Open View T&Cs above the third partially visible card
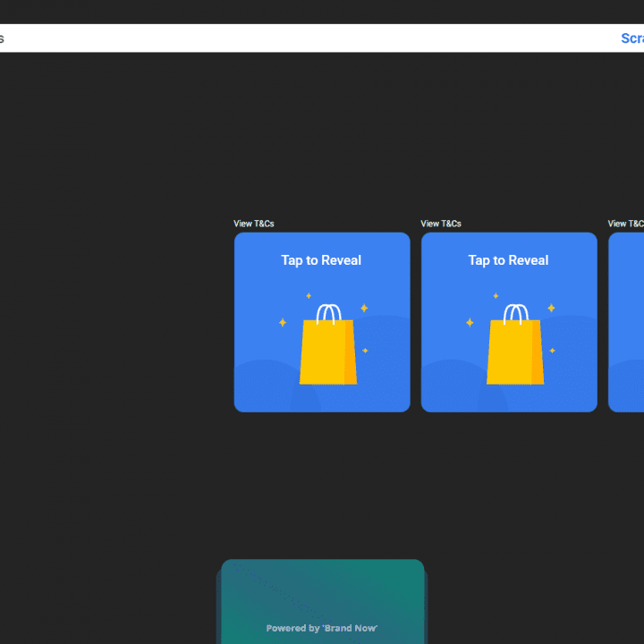This screenshot has width=644, height=644. pos(626,224)
